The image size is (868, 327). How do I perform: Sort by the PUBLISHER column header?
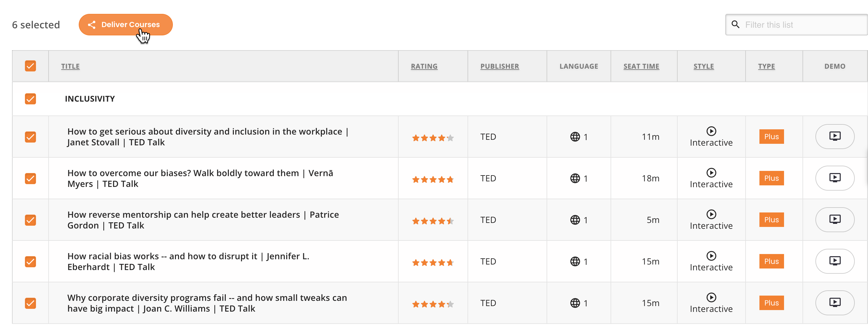click(x=500, y=66)
